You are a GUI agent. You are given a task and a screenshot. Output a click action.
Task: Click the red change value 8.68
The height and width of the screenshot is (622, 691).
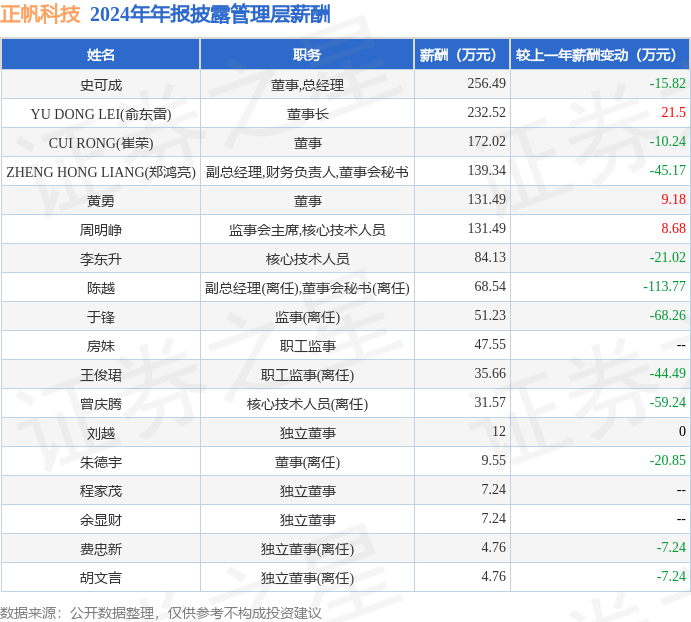pos(673,228)
